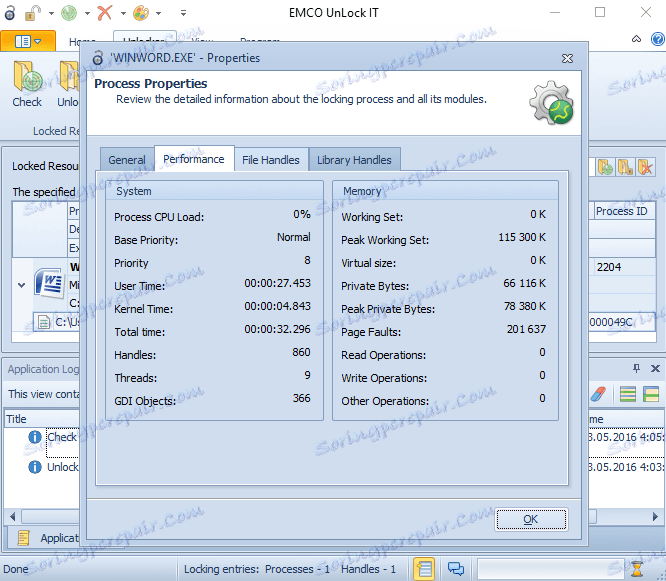
Task: Click the open padlock unlock icon in quick access toolbar
Action: point(33,13)
